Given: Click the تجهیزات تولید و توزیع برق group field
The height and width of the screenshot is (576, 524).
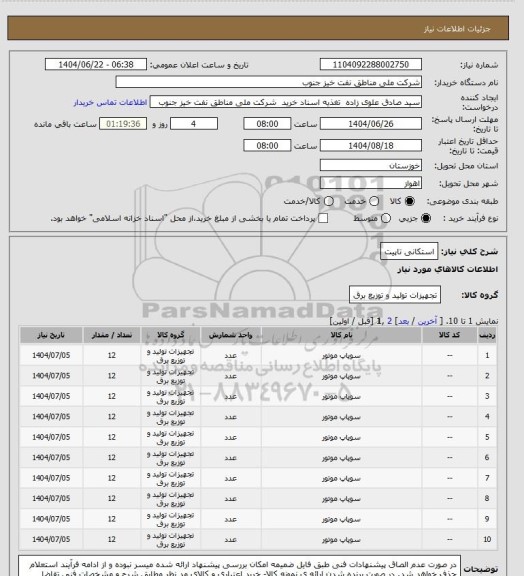Looking at the screenshot, I should (x=395, y=295).
